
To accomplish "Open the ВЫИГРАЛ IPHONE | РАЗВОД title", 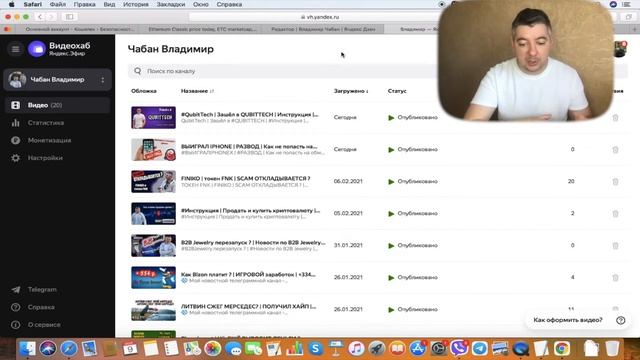I will click(249, 146).
